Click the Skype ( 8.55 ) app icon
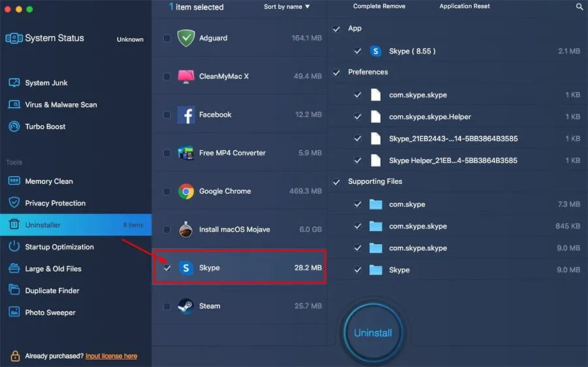Viewport: 588px width, 367px height. point(376,51)
